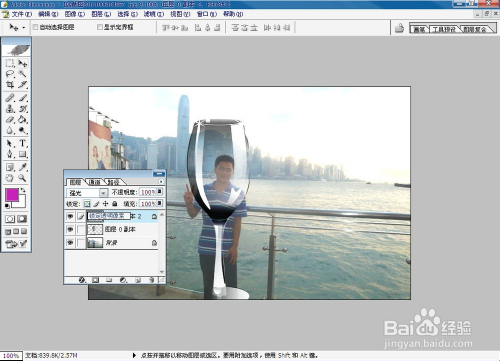Switch to the 路径 tab in layers palette
This screenshot has width=500, height=361.
click(x=114, y=182)
